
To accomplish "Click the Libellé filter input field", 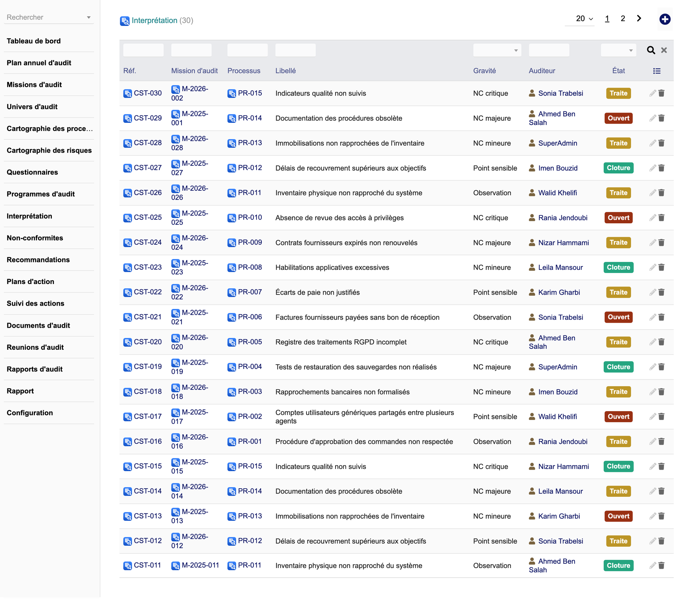I will click(295, 50).
